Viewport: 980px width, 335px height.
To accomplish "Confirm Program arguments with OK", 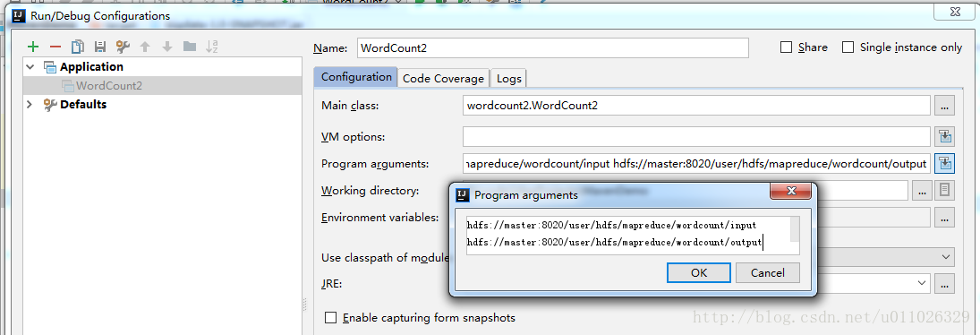I will click(699, 272).
